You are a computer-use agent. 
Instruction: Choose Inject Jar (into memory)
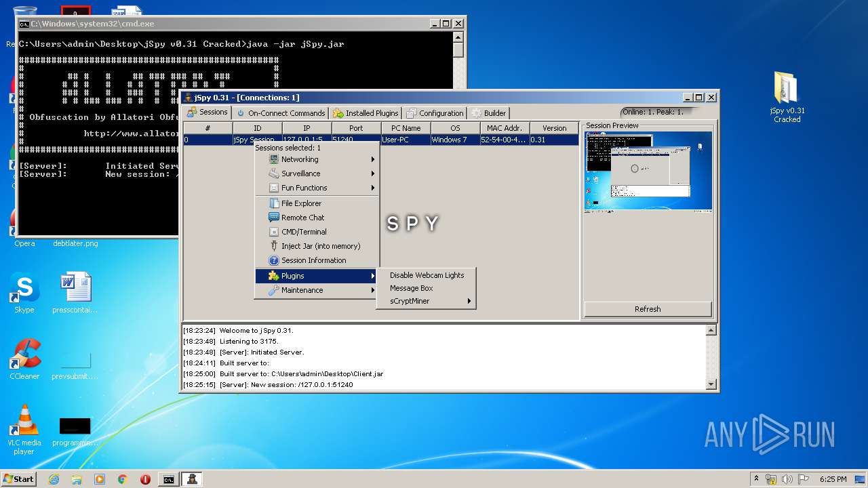tap(317, 246)
